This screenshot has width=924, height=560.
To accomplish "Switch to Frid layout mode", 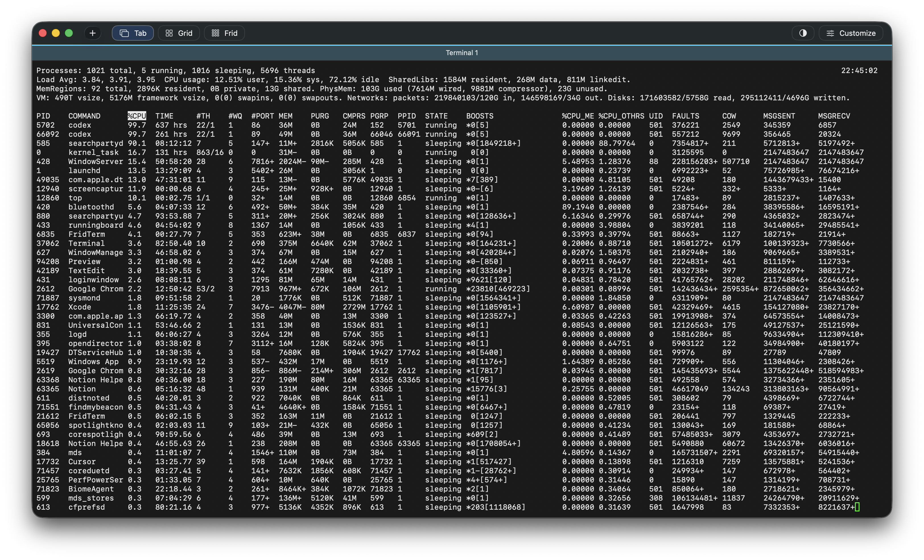I will coord(224,33).
